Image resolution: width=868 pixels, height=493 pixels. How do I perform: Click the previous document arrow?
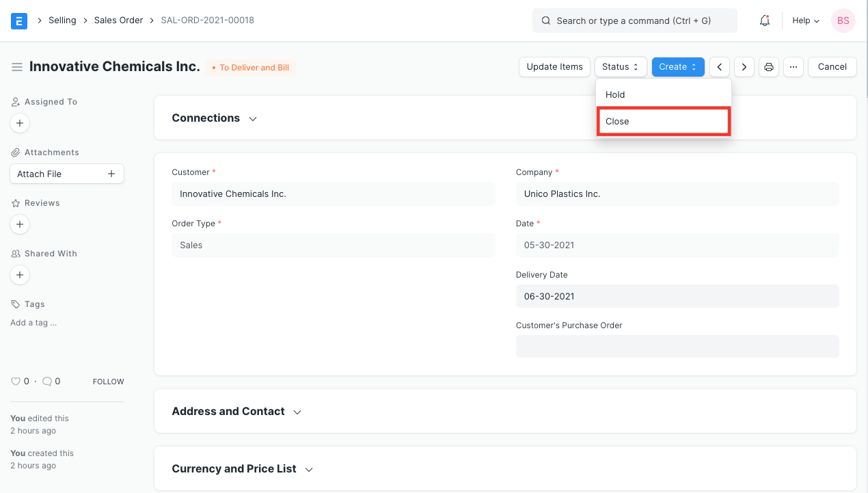click(x=719, y=66)
